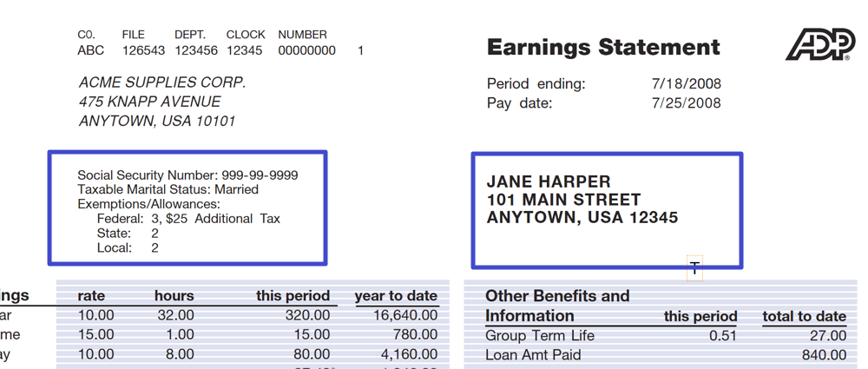Select the Social Security Number 999-99-9999
868x369 pixels.
[x=260, y=175]
